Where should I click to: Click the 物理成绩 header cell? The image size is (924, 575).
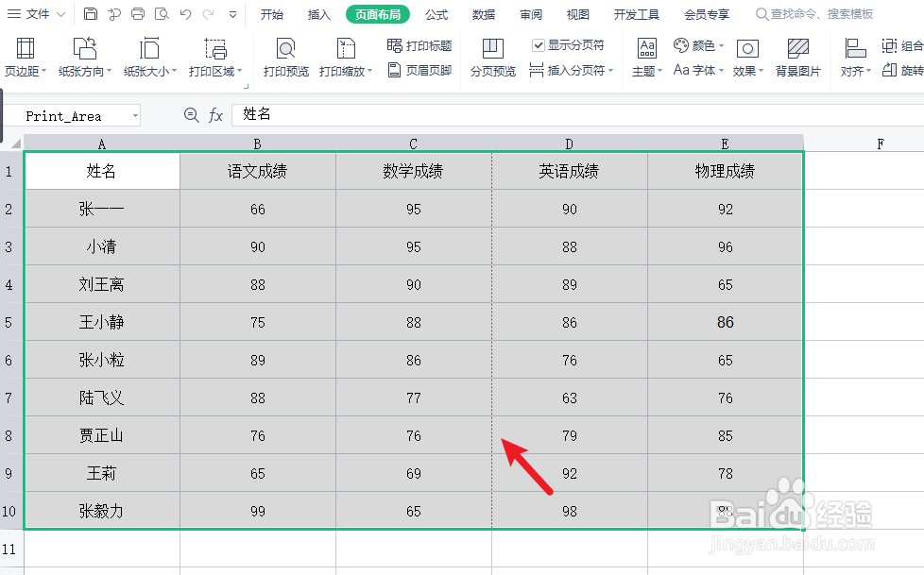click(725, 171)
